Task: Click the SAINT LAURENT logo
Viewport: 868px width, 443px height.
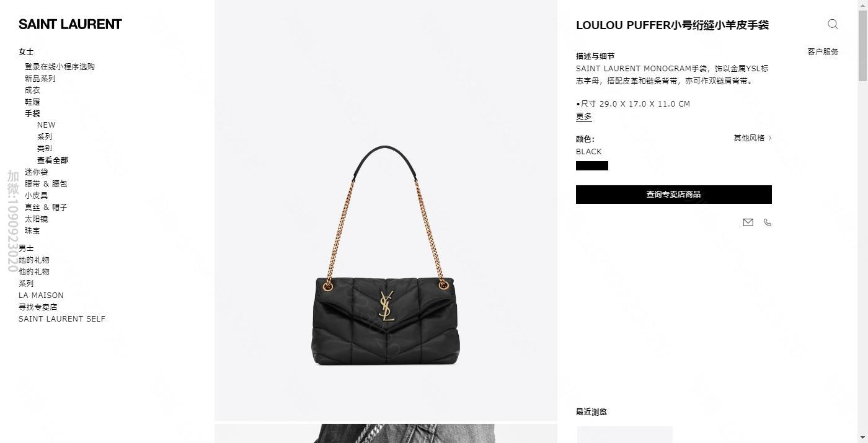Action: coord(70,24)
